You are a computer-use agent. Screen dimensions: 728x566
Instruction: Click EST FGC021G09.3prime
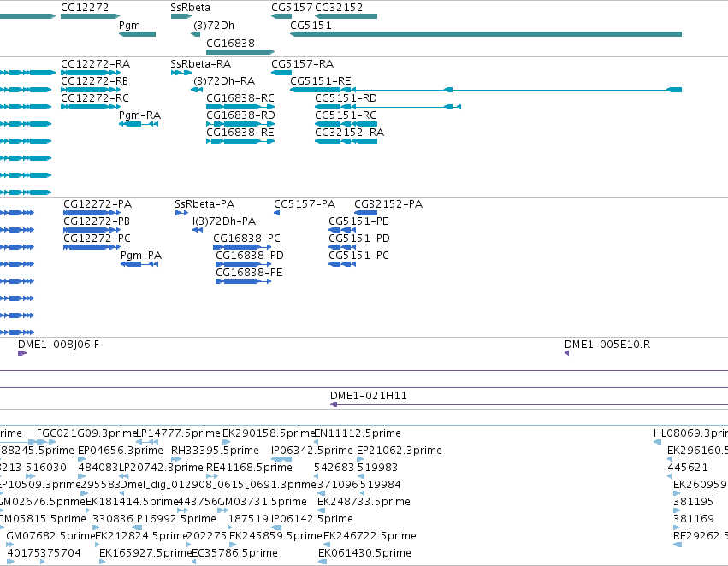(x=46, y=442)
